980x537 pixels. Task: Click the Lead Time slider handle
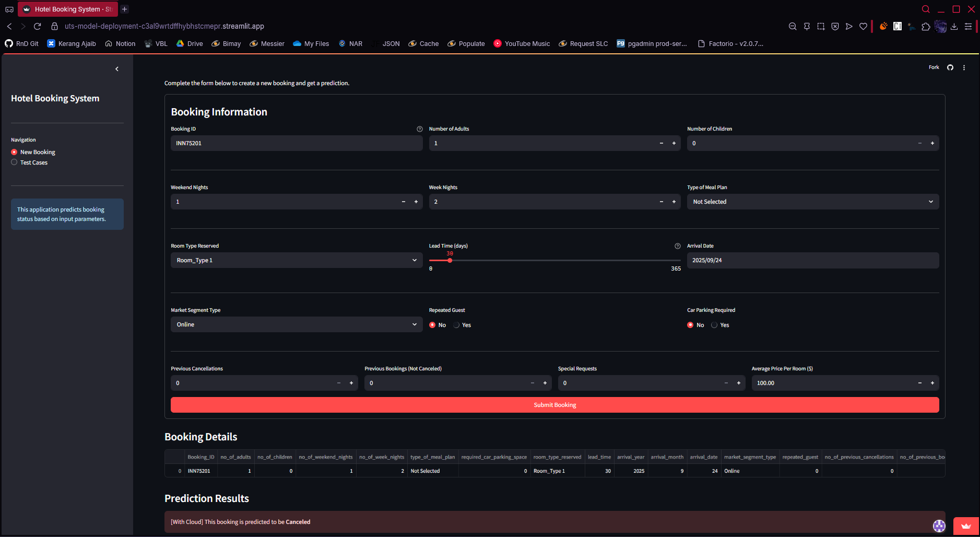click(450, 260)
